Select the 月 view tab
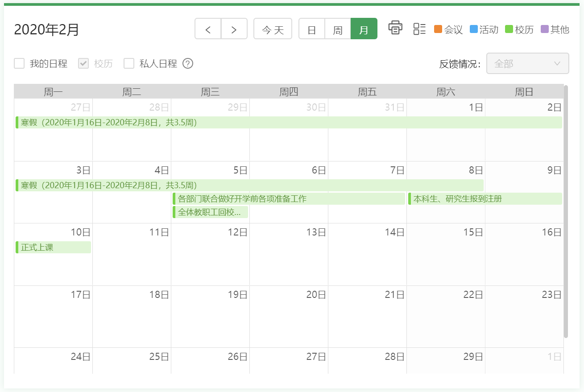Image resolution: width=584 pixels, height=392 pixels. pyautogui.click(x=364, y=29)
